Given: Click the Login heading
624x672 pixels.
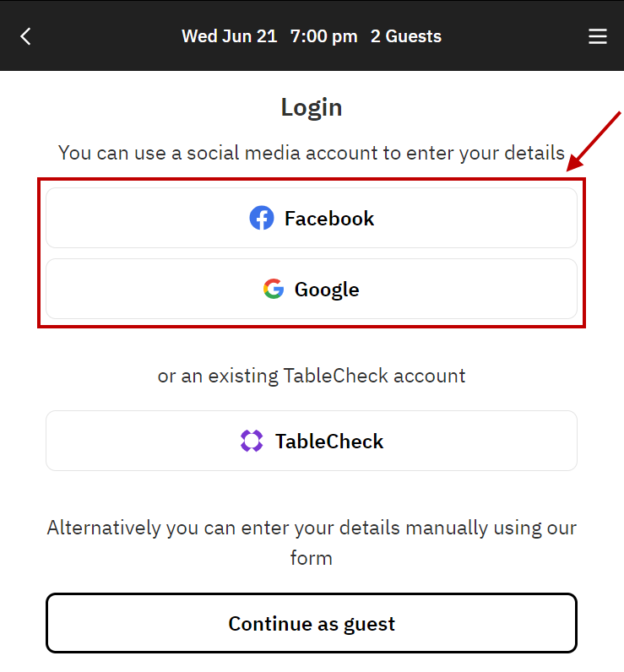Looking at the screenshot, I should pos(312,107).
